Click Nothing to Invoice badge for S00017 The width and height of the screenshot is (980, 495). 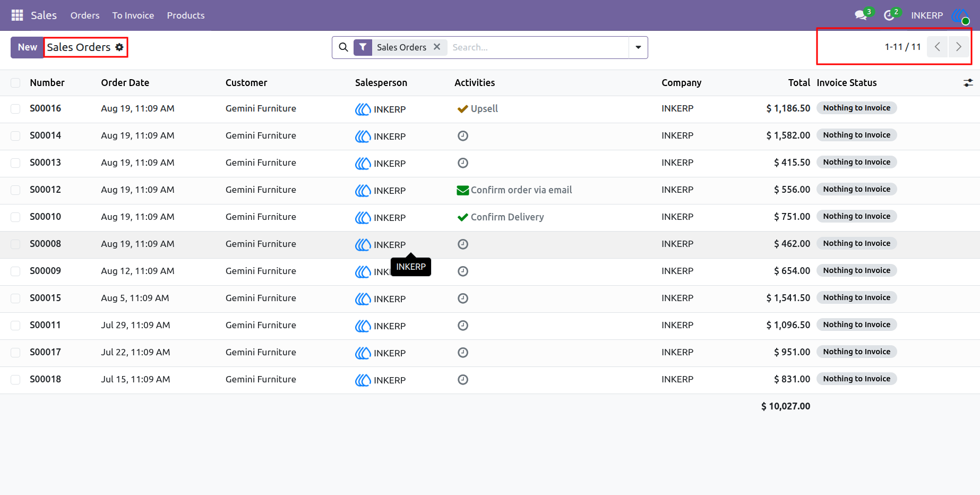click(x=856, y=352)
